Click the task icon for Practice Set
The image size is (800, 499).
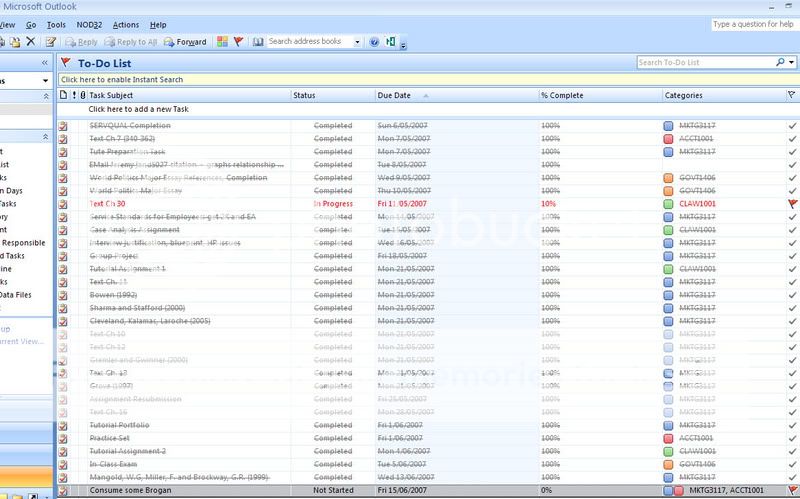click(63, 438)
